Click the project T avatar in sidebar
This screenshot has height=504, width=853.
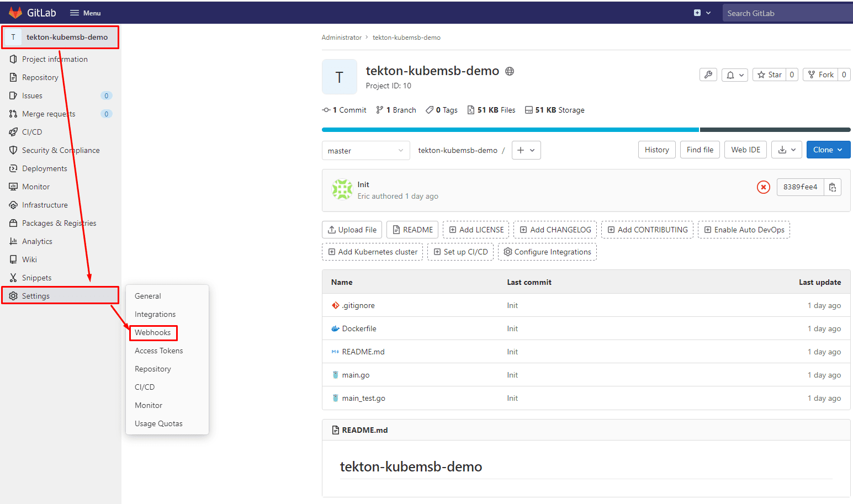(x=13, y=37)
